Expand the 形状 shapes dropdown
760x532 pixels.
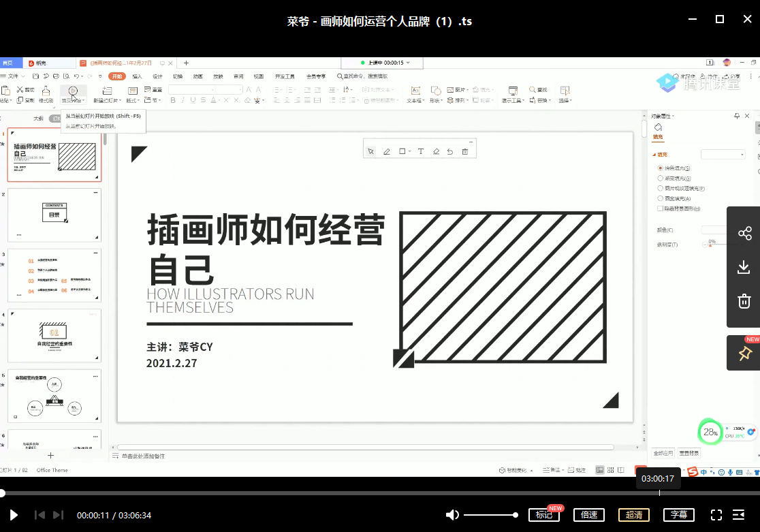436,100
